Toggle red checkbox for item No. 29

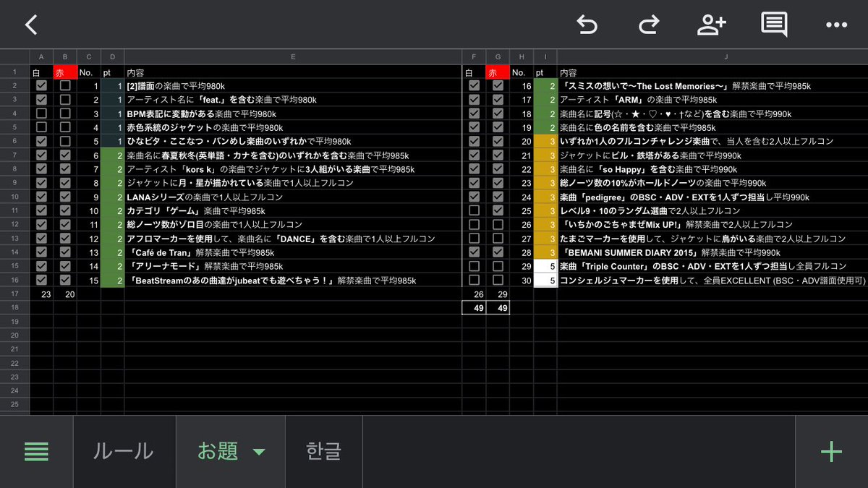[498, 266]
